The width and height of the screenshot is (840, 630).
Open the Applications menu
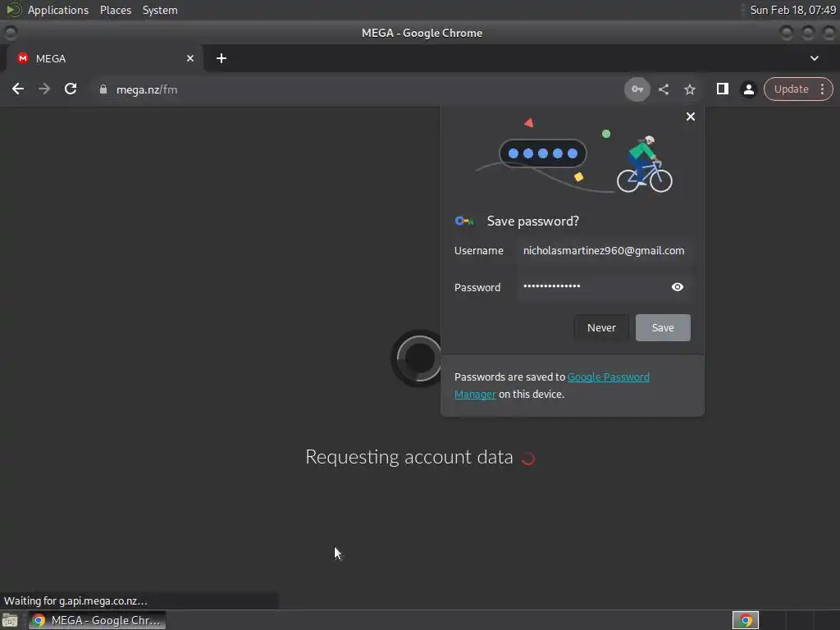pos(58,10)
